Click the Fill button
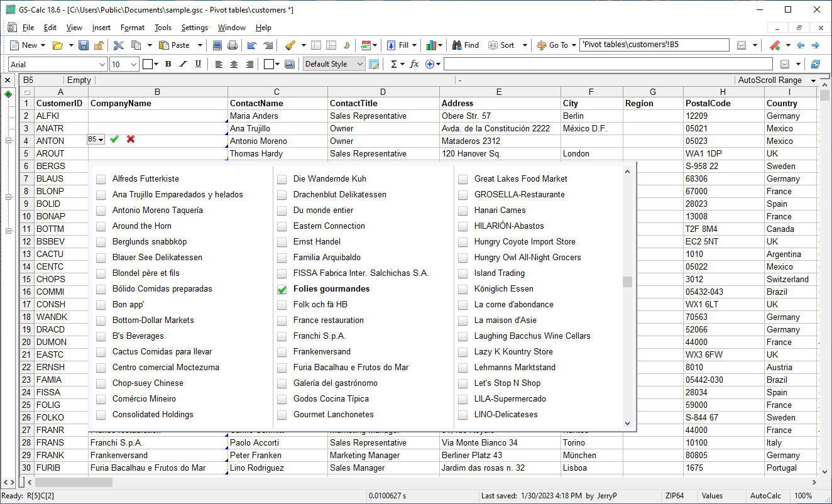832x504 pixels. pyautogui.click(x=398, y=45)
